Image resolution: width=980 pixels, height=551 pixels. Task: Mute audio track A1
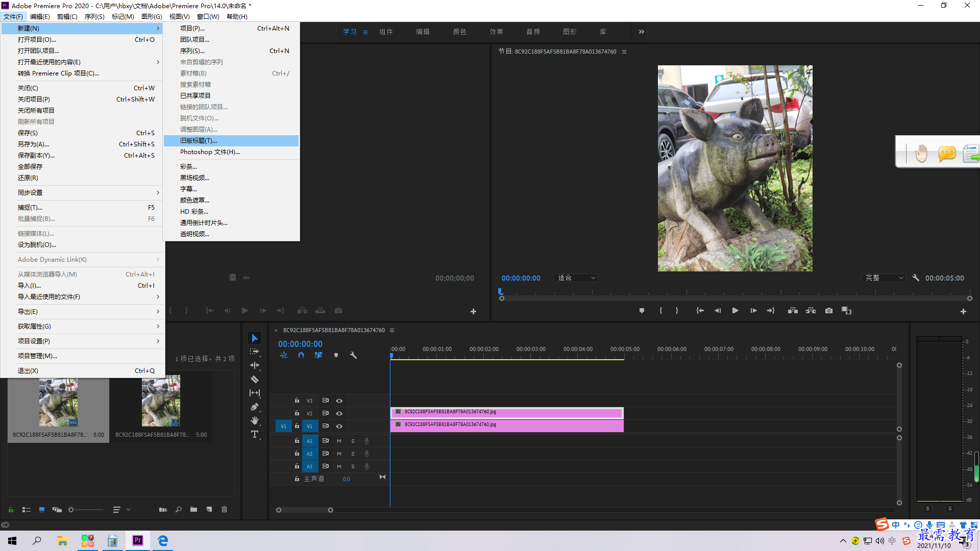pos(339,441)
